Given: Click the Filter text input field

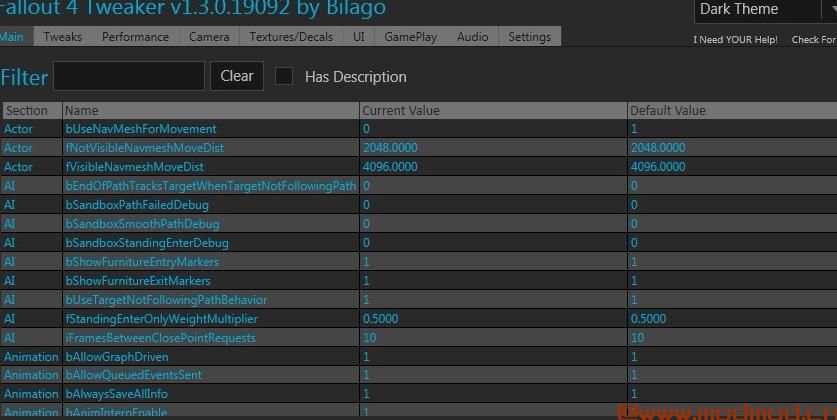Looking at the screenshot, I should tap(129, 76).
